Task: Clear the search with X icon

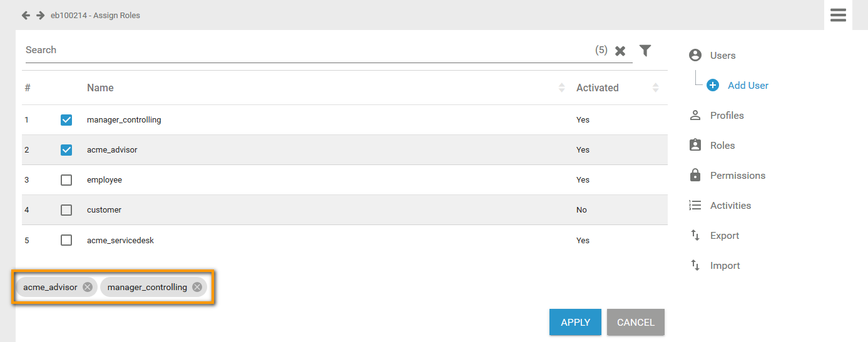Action: 620,51
